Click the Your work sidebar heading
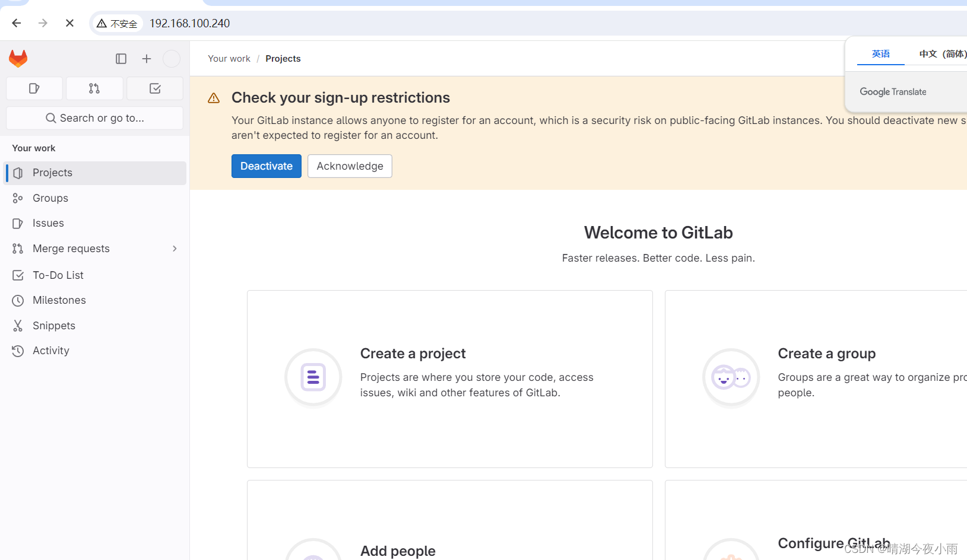Image resolution: width=967 pixels, height=560 pixels. click(x=34, y=148)
